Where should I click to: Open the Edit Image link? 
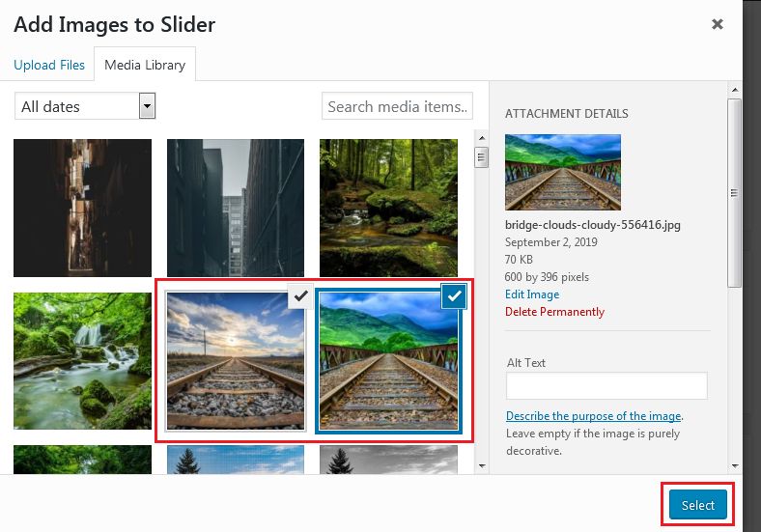click(x=531, y=294)
